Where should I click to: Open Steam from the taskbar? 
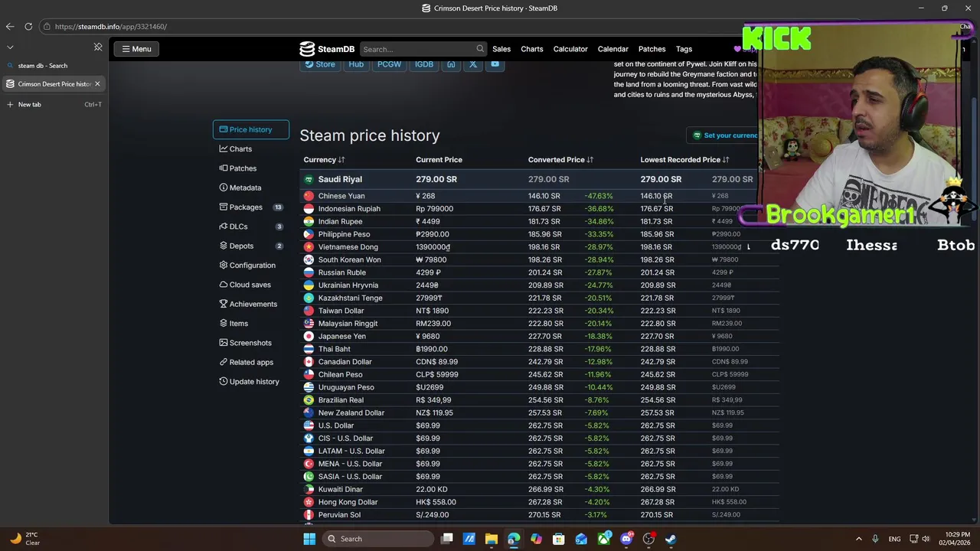tap(671, 539)
